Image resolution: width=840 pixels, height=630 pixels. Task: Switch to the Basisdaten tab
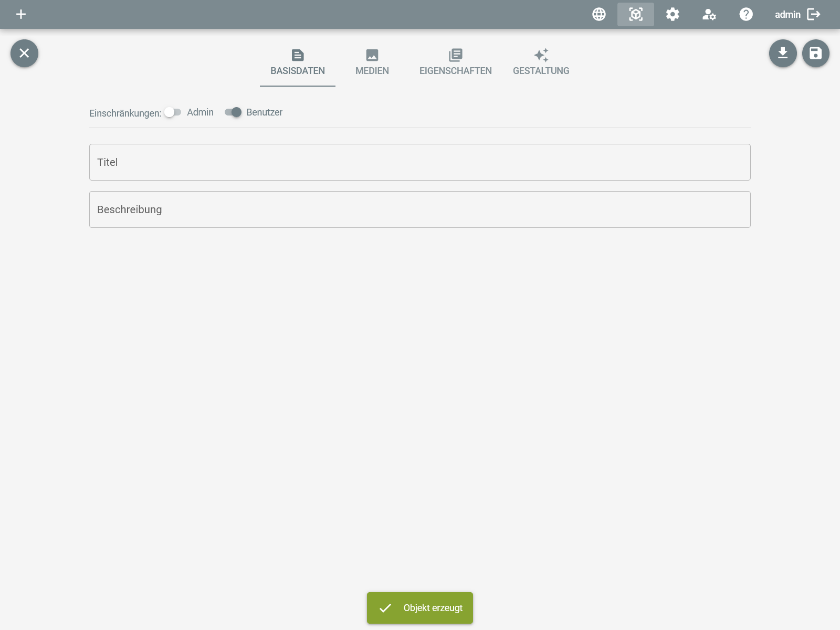click(298, 63)
